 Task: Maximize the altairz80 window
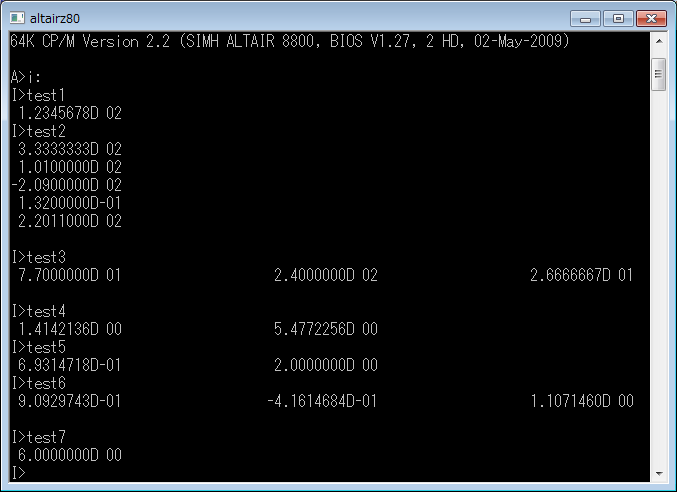click(618, 19)
